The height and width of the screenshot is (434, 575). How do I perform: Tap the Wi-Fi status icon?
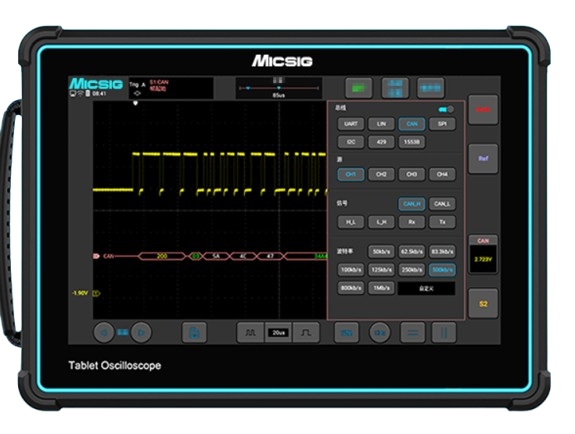click(x=80, y=94)
